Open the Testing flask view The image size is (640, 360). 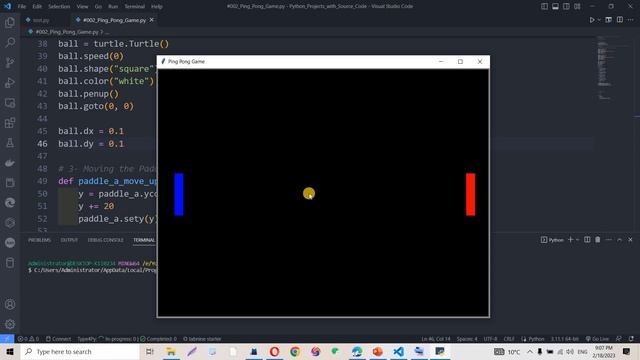pyautogui.click(x=10, y=142)
